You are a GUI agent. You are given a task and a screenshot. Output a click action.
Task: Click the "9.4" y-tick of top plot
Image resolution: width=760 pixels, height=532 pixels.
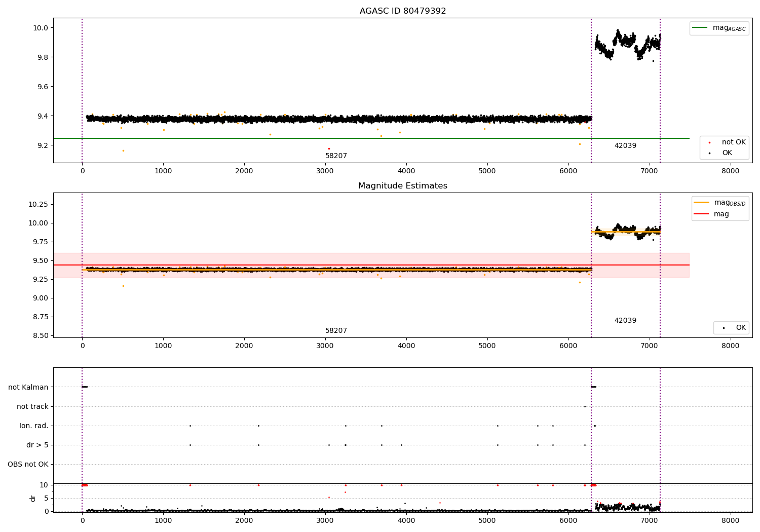[43, 116]
